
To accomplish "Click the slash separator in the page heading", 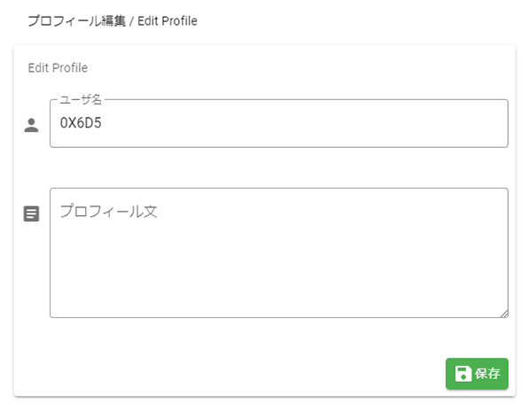I will 131,21.
